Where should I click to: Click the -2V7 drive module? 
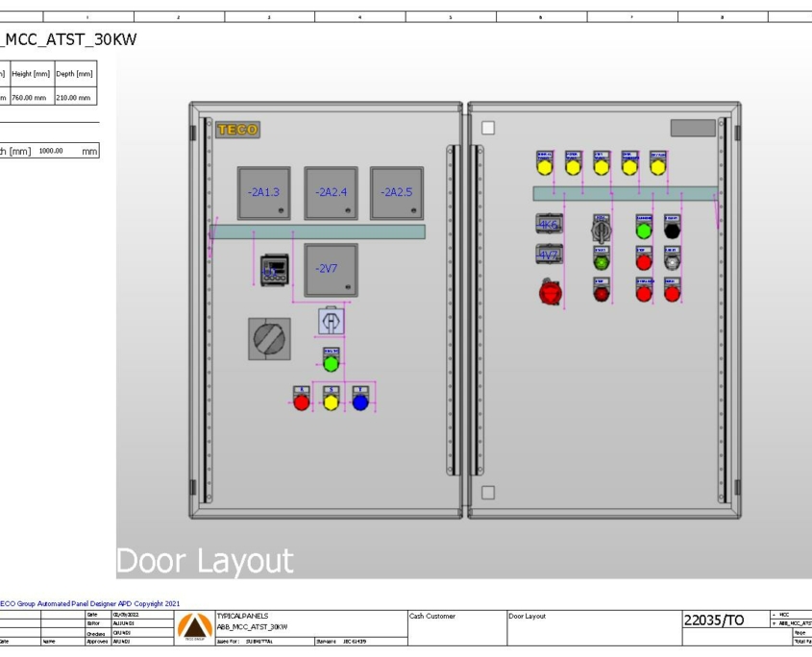[329, 269]
